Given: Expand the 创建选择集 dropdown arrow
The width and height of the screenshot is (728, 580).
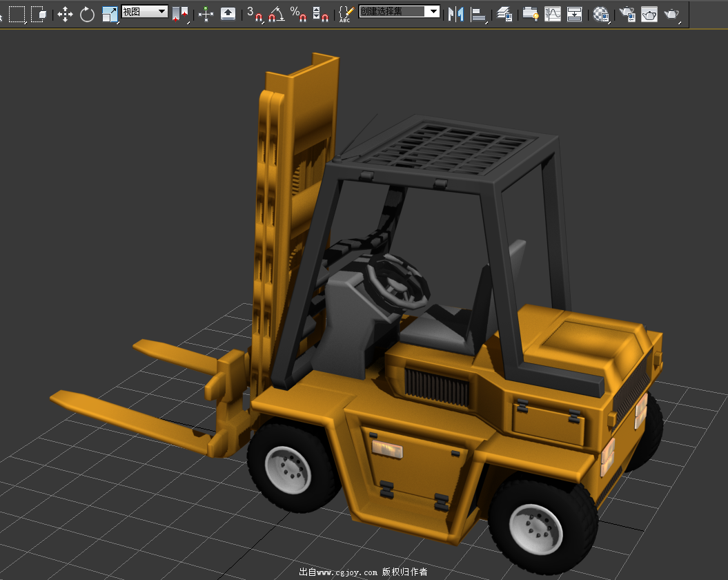Looking at the screenshot, I should (433, 11).
